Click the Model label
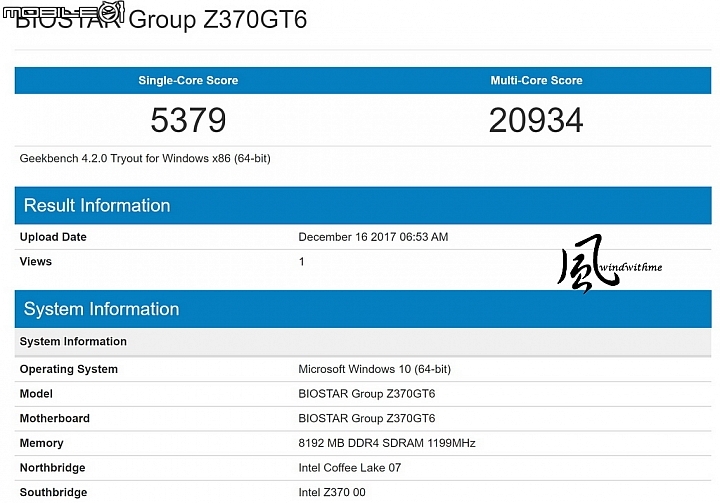720x503 pixels. click(36, 394)
